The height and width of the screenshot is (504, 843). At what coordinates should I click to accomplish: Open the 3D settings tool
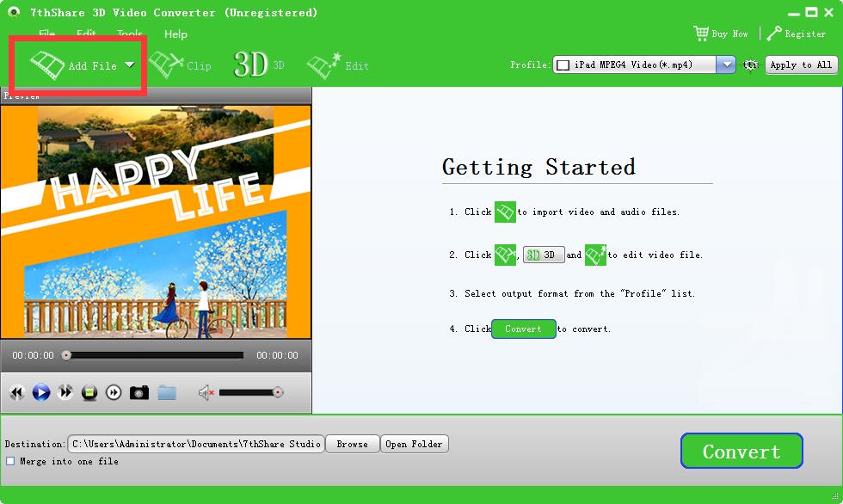tap(259, 65)
